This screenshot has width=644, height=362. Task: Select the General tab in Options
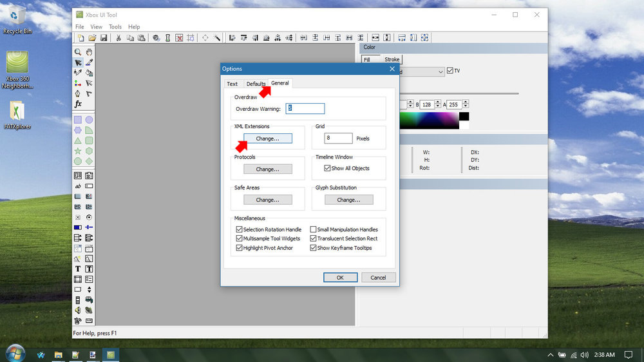tap(279, 83)
